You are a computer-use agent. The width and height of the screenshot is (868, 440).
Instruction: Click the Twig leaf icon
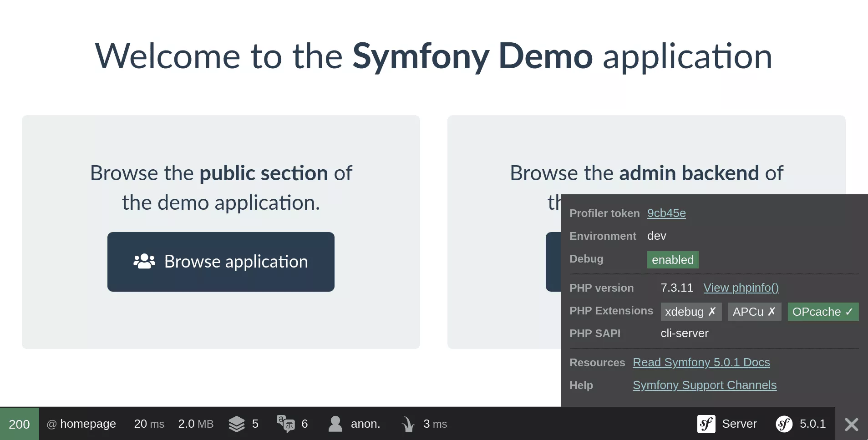[408, 424]
